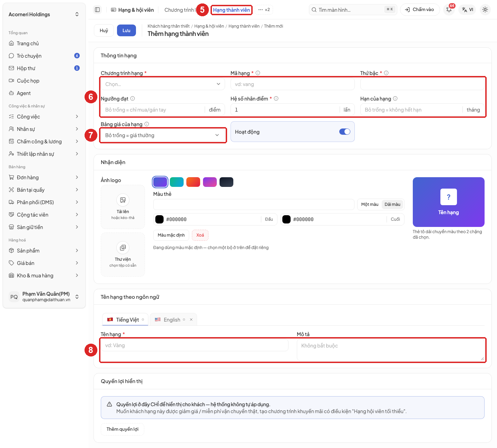Screen dimensions: 497x448
Task: Open Acorneri Holdings workspace switcher
Action: (44, 15)
